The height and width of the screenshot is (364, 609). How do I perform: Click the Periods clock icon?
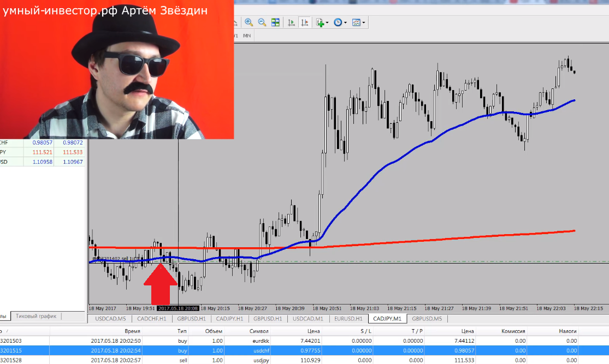pos(338,22)
